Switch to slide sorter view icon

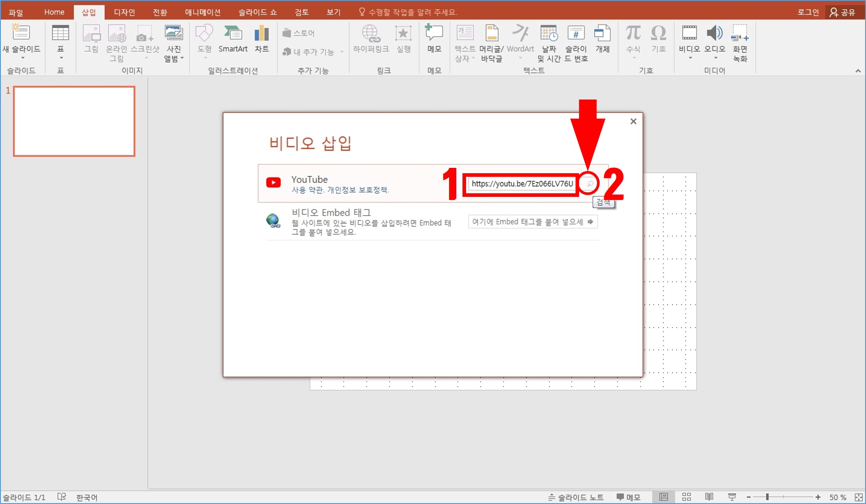click(x=686, y=497)
